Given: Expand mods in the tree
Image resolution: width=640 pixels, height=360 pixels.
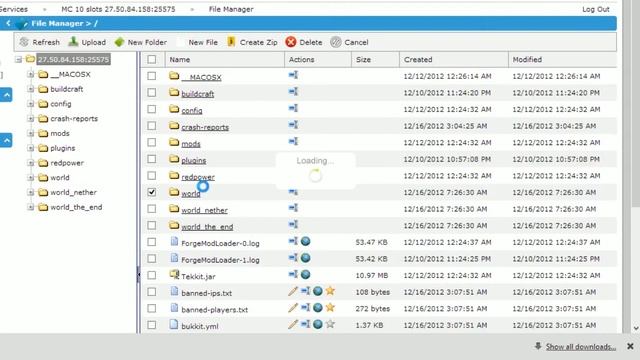Looking at the screenshot, I should 31,133.
